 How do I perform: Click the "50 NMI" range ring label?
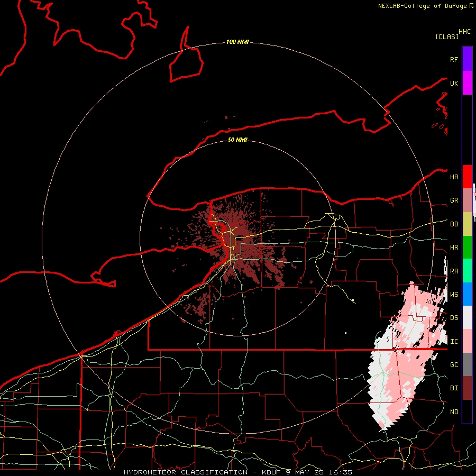237,140
